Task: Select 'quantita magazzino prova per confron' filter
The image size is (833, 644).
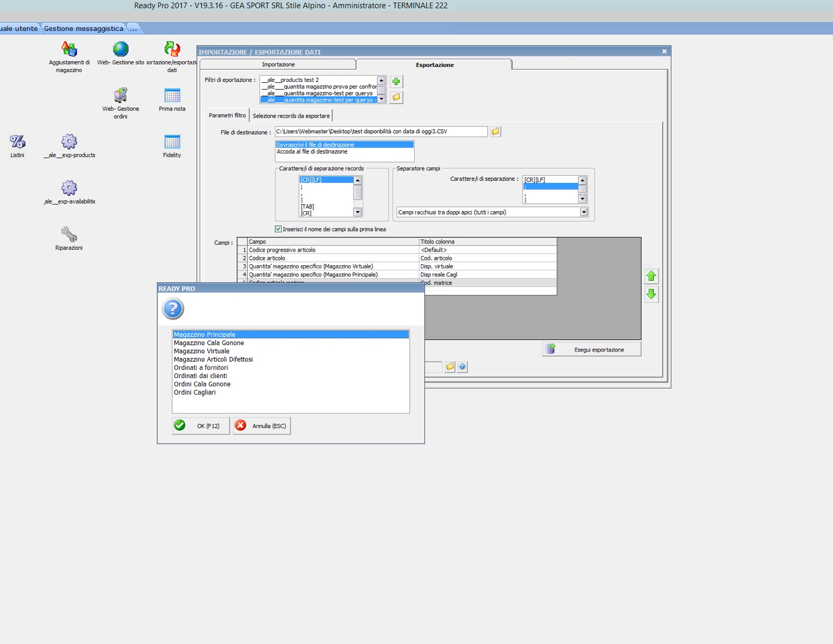Action: click(x=319, y=87)
